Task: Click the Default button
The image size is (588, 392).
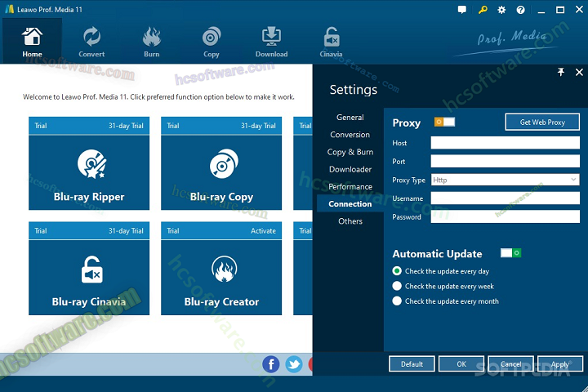Action: tap(412, 364)
